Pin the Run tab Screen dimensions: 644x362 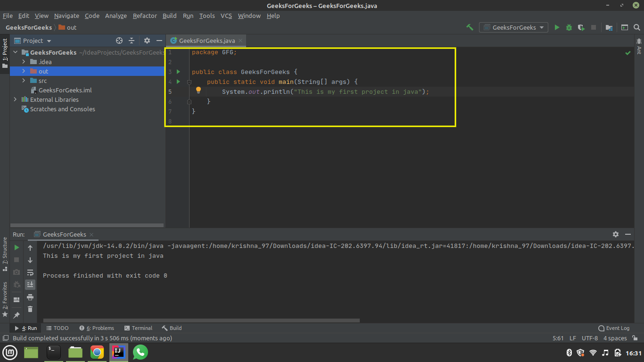click(17, 315)
